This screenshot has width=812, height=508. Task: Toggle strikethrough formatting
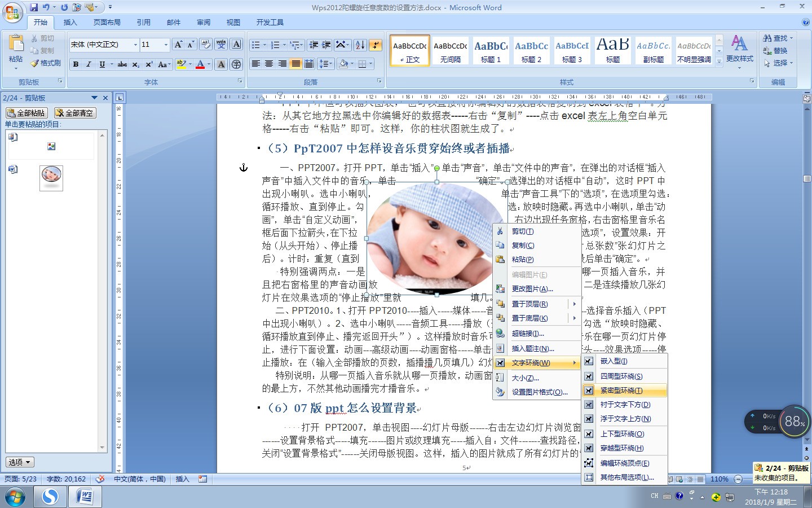[122, 64]
